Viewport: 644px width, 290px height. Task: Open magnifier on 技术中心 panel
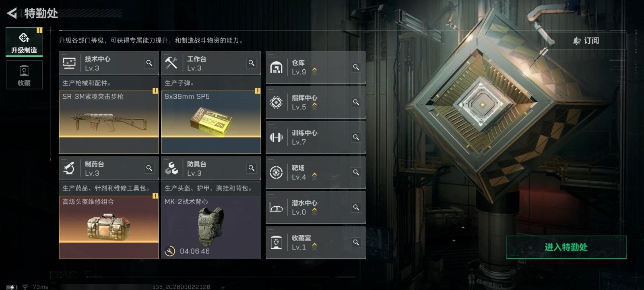point(149,63)
